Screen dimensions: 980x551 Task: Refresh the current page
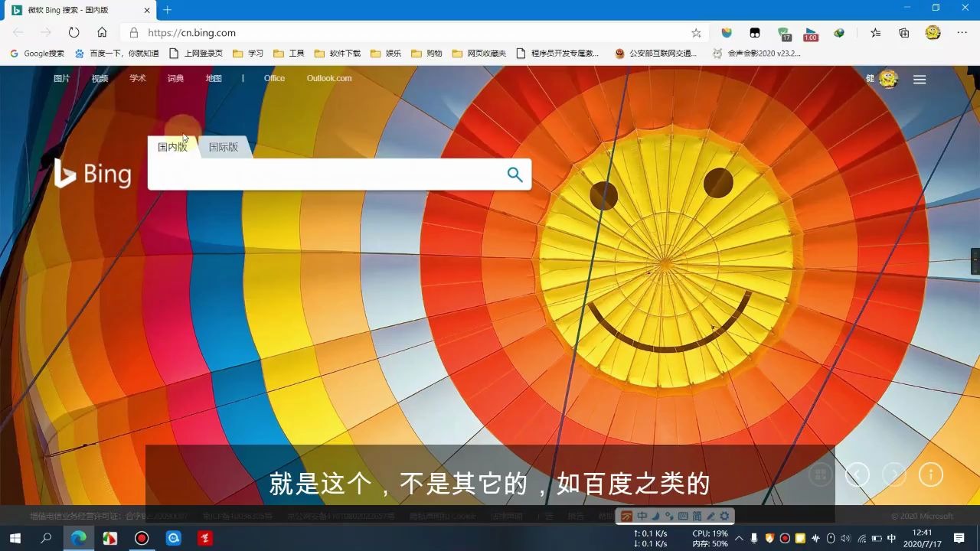73,33
